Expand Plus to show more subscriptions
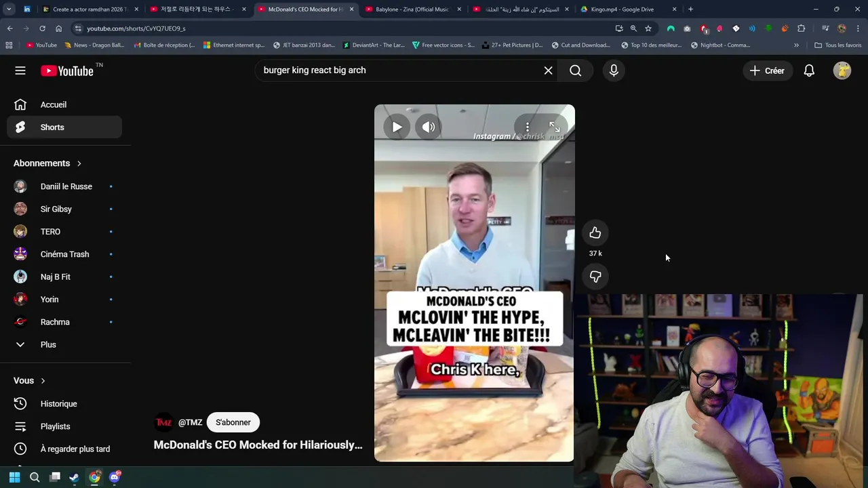 (64, 344)
